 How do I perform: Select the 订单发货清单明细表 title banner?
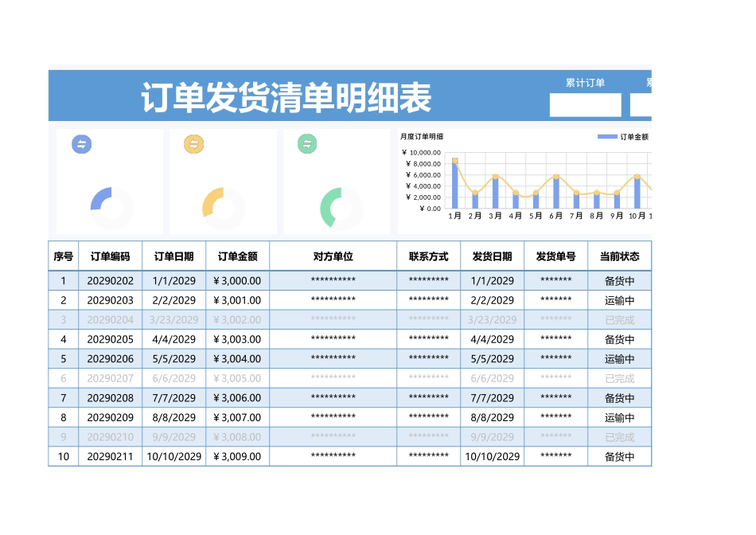pyautogui.click(x=286, y=99)
